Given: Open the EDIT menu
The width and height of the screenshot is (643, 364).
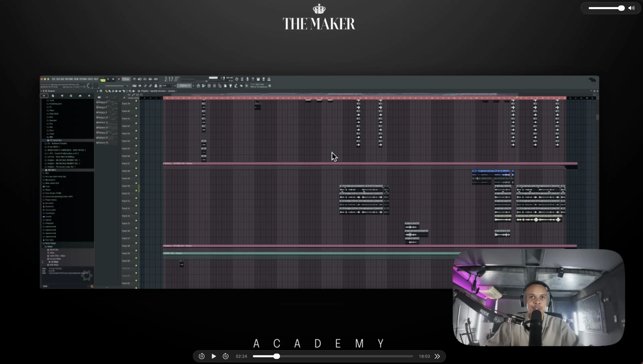Looking at the screenshot, I should point(58,79).
